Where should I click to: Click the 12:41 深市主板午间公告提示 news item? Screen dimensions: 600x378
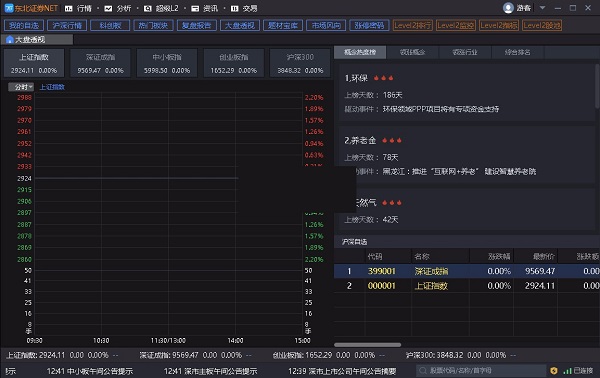[x=210, y=371]
